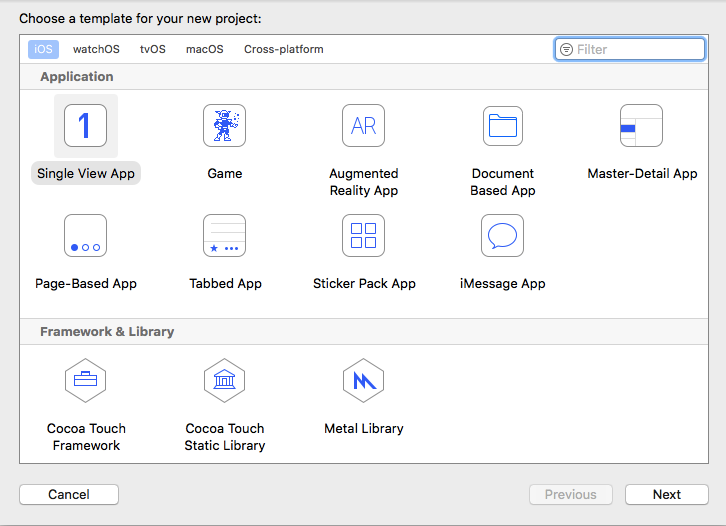This screenshot has width=726, height=526.
Task: Click the 'Page-Based App' label
Action: (x=86, y=283)
